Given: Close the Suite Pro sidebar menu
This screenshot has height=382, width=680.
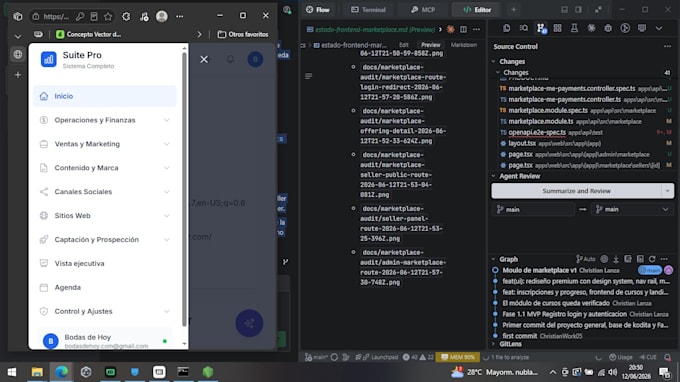Looking at the screenshot, I should tap(204, 59).
